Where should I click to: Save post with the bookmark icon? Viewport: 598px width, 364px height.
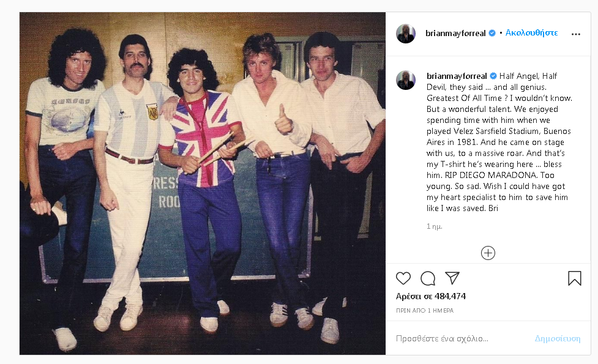click(x=574, y=278)
